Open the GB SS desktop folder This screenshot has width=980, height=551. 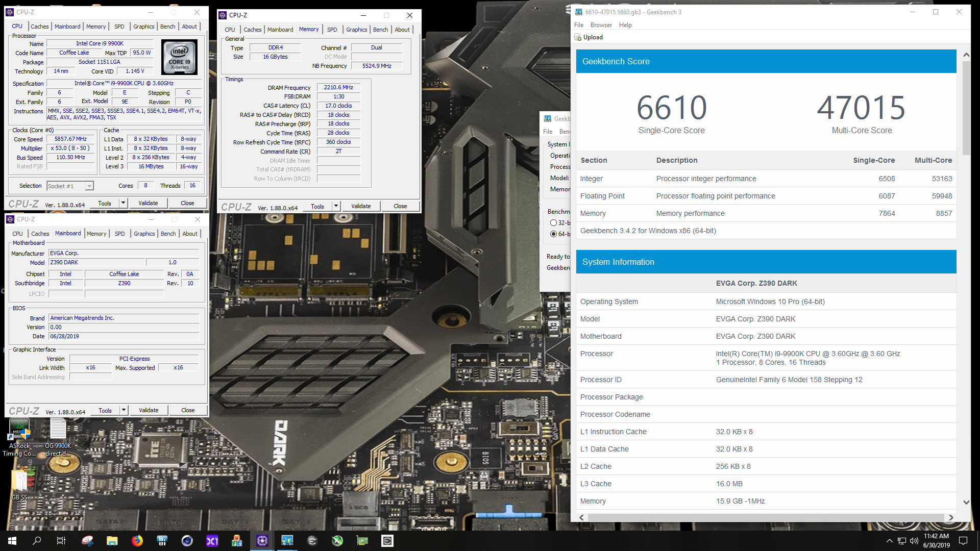coord(19,485)
